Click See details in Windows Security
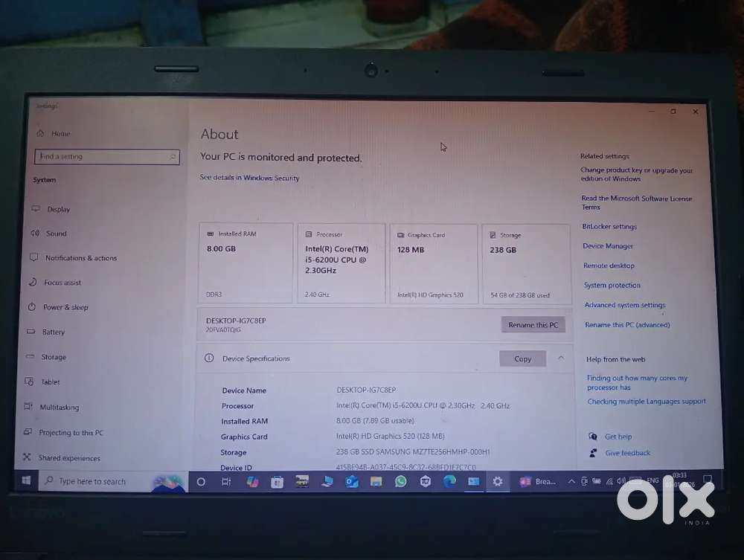 click(249, 178)
